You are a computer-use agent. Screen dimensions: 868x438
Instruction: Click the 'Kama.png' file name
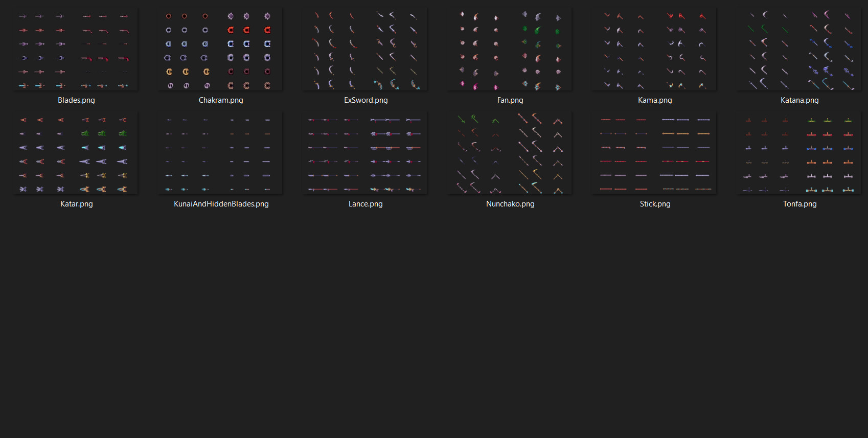655,100
